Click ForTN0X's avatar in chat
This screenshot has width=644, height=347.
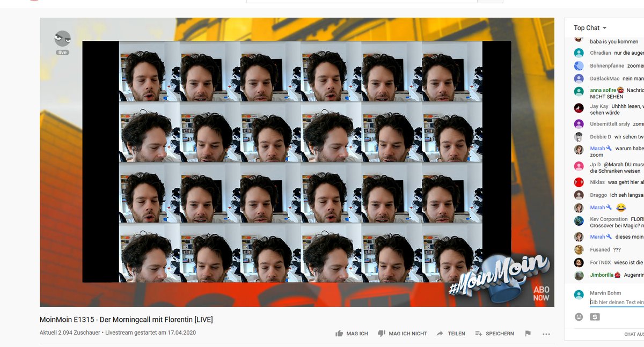tap(579, 262)
